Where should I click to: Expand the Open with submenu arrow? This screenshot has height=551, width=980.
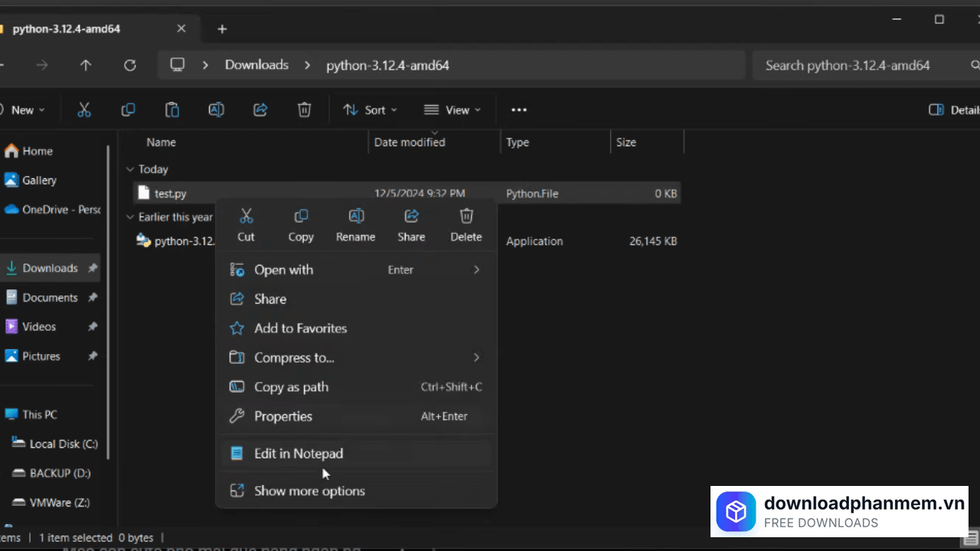pos(476,269)
